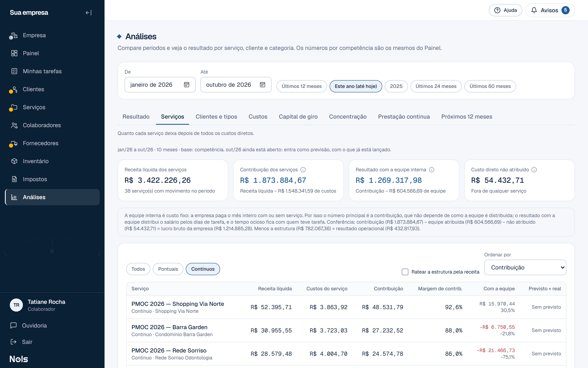Switch to the Resultado tab
The image size is (588, 368).
[136, 117]
